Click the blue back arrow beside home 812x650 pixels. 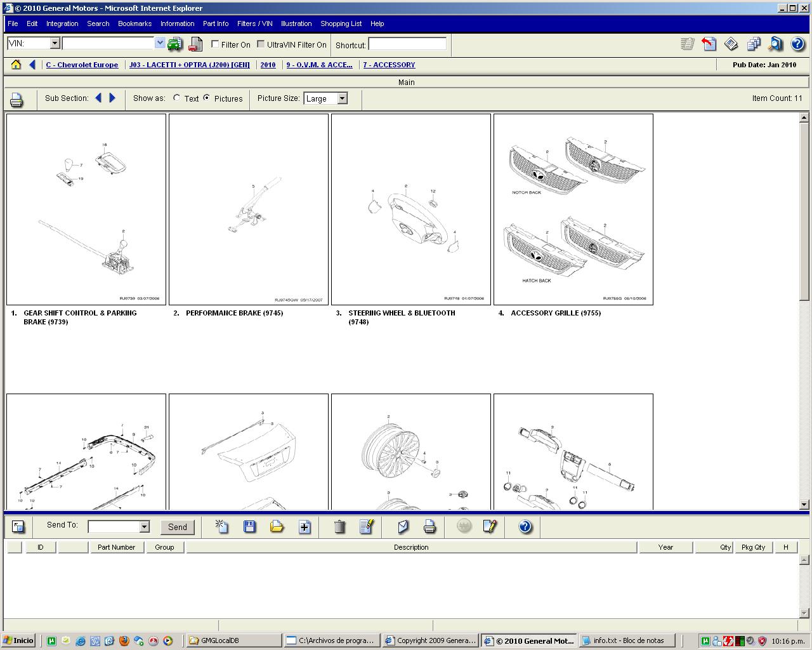[32, 65]
